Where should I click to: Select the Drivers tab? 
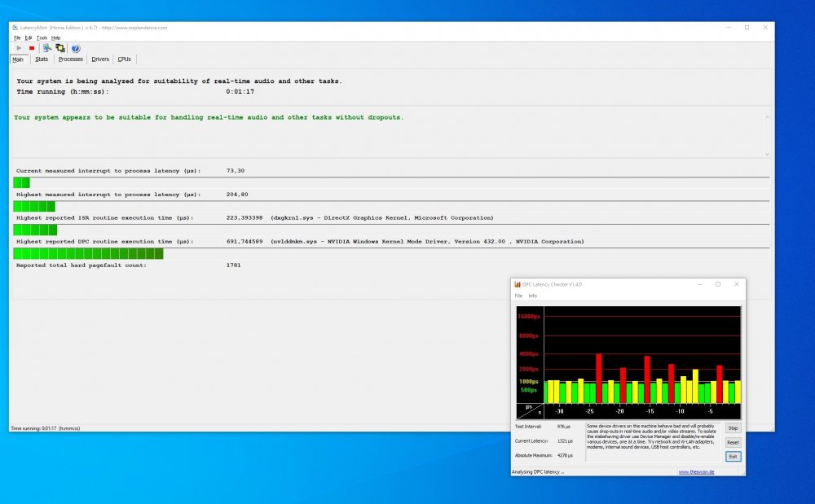(100, 59)
